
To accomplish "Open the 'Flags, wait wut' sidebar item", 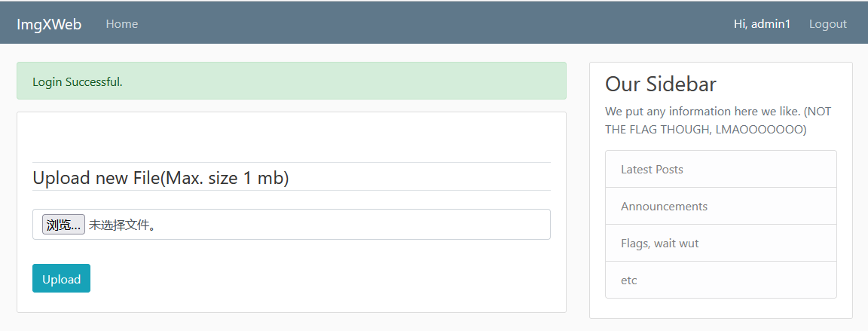I will click(659, 244).
